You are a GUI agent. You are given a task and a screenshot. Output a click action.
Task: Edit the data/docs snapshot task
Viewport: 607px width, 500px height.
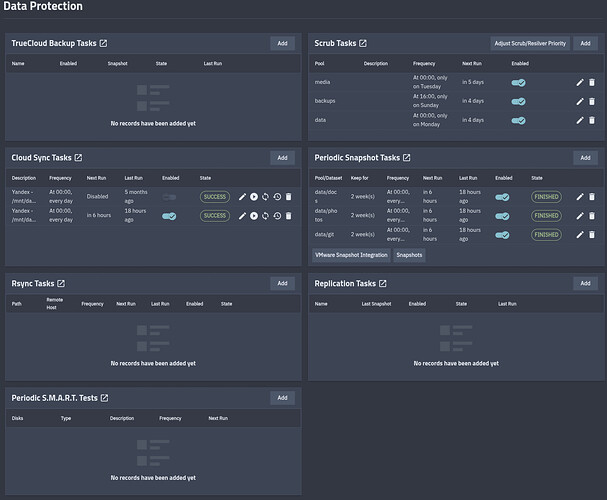[580, 197]
